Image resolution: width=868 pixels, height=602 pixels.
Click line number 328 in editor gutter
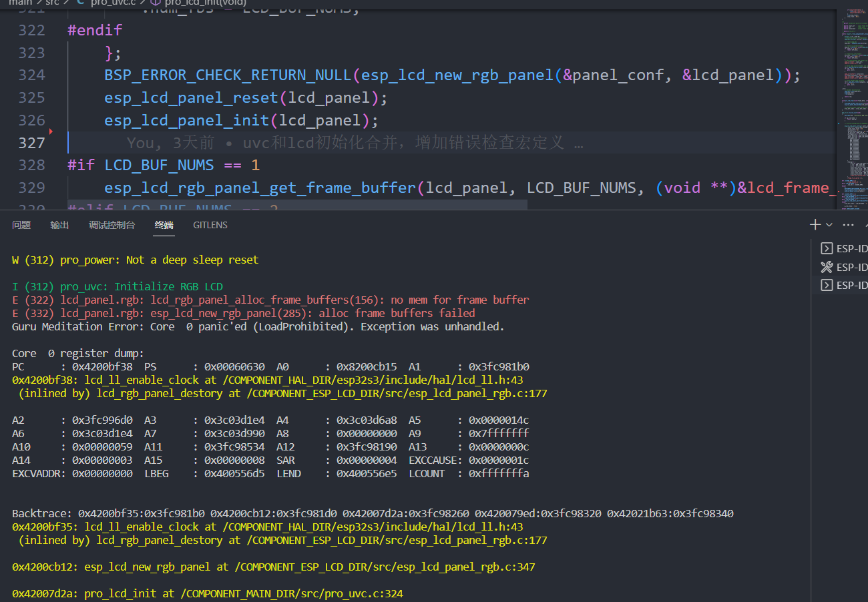pyautogui.click(x=31, y=165)
